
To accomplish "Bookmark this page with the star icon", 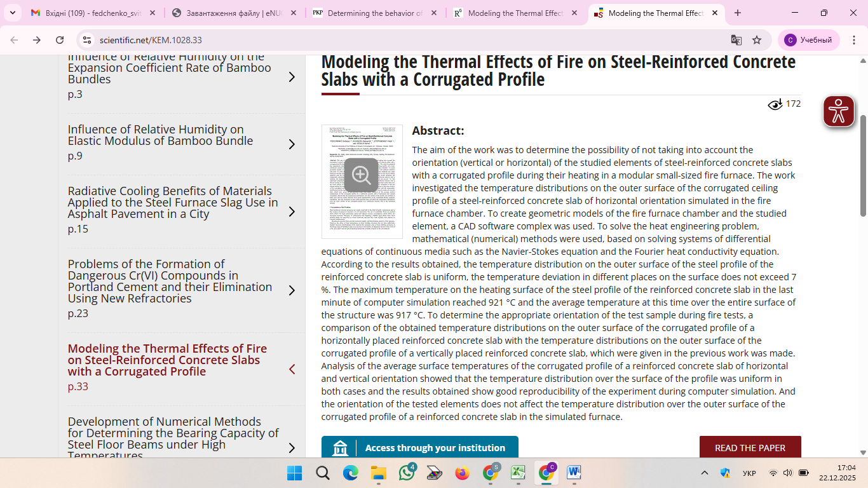I will pos(757,40).
